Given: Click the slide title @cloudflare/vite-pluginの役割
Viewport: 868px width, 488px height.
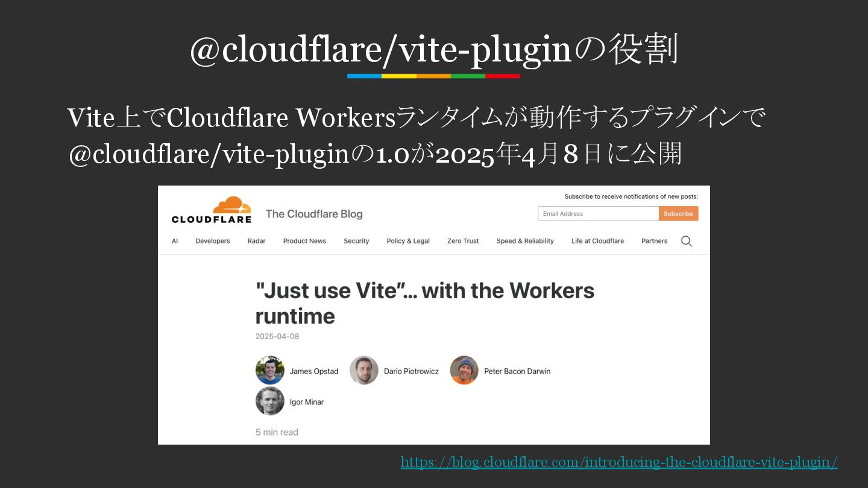Looking at the screenshot, I should [434, 49].
